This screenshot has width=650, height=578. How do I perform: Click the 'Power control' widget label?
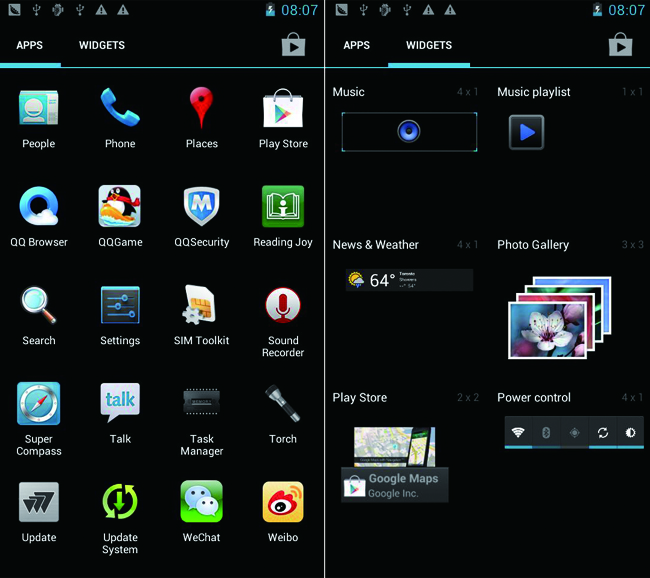tap(534, 398)
